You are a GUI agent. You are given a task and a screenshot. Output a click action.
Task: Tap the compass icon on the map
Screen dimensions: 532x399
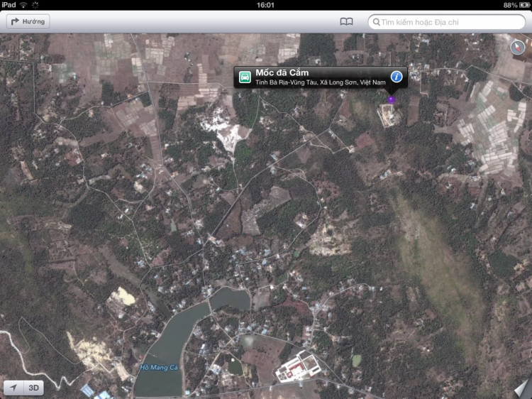517,48
